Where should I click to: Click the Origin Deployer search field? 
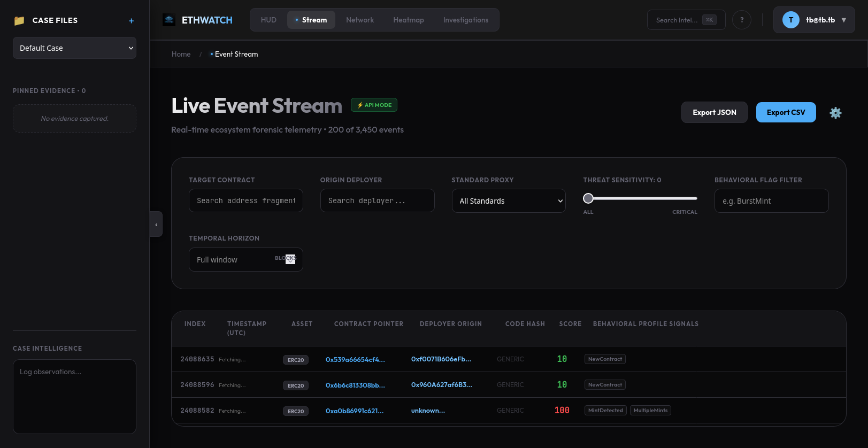point(378,200)
